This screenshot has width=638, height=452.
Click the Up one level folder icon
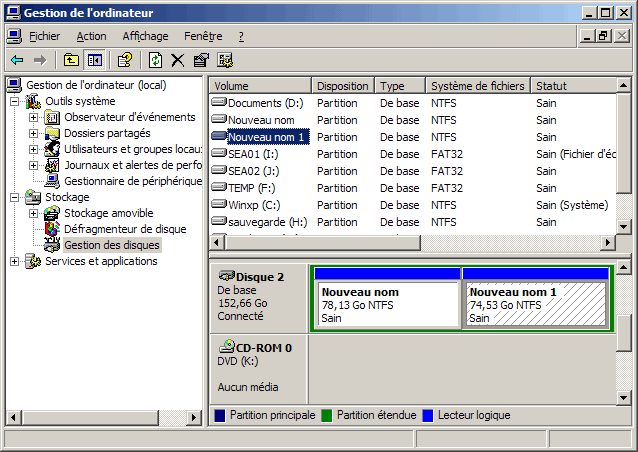click(x=71, y=60)
